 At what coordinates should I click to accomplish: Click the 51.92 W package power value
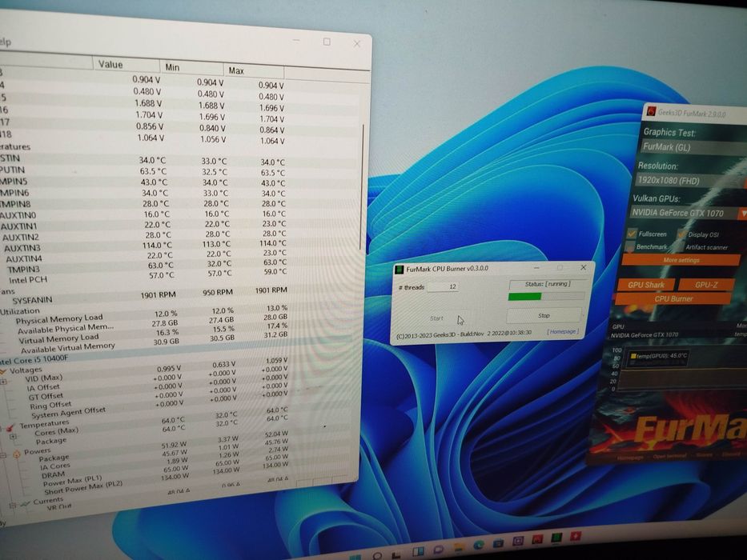(174, 446)
